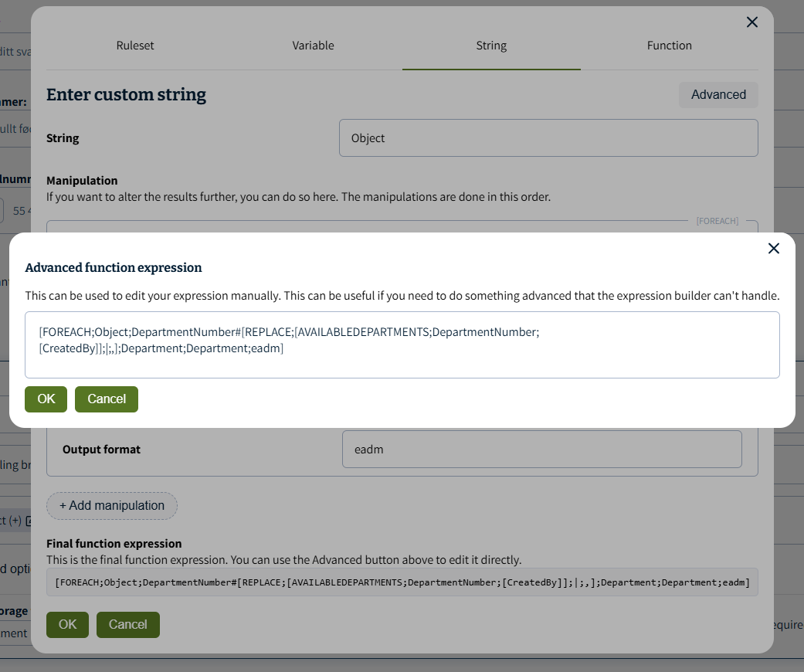804x672 pixels.
Task: Focus the advanced function expression text area
Action: click(x=402, y=344)
